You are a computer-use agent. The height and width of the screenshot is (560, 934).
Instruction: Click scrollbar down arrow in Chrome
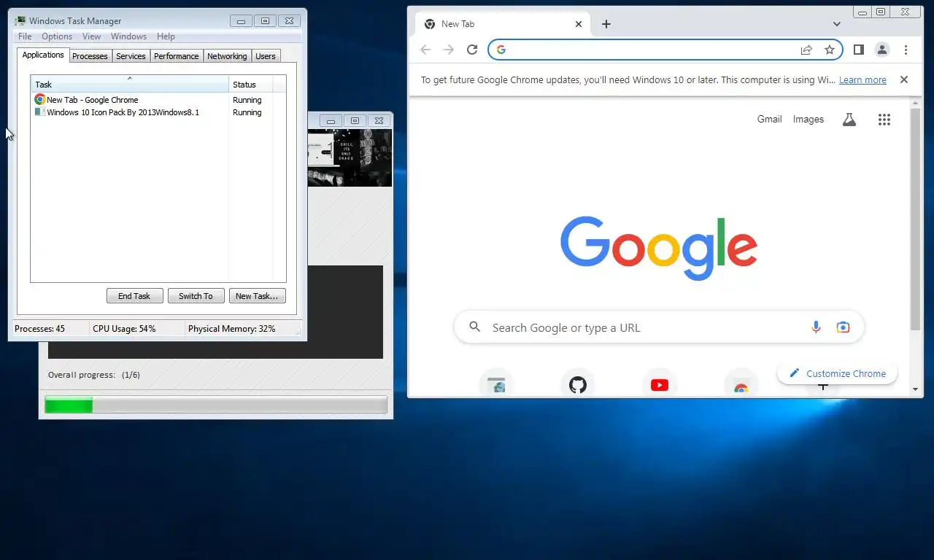[916, 389]
